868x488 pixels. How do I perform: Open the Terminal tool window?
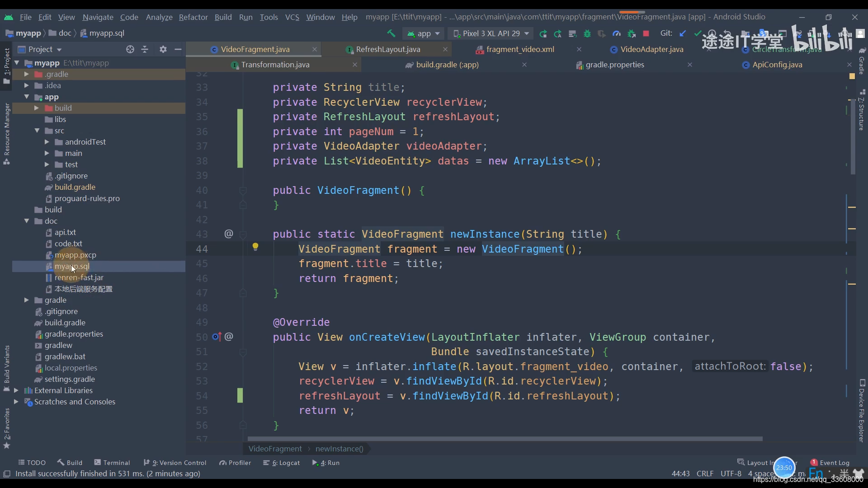[x=112, y=463]
